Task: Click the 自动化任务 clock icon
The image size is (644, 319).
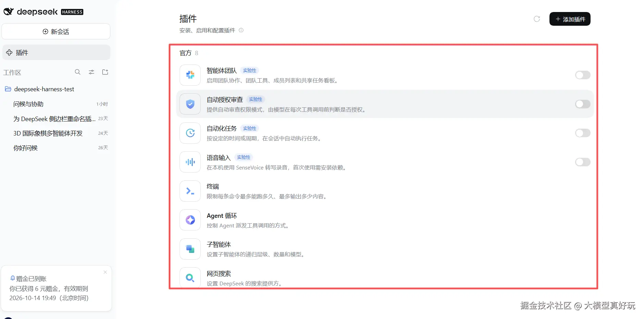Action: [x=190, y=133]
